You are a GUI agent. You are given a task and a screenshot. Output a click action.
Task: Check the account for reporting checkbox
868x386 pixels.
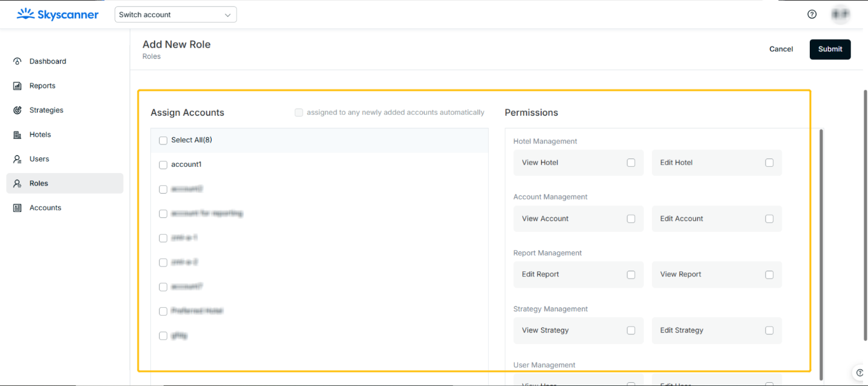click(x=163, y=214)
